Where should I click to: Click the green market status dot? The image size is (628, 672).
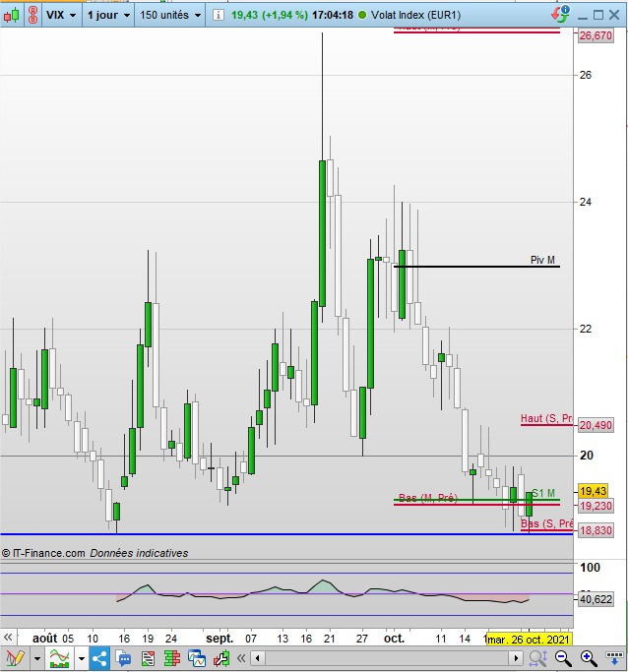pos(362,15)
